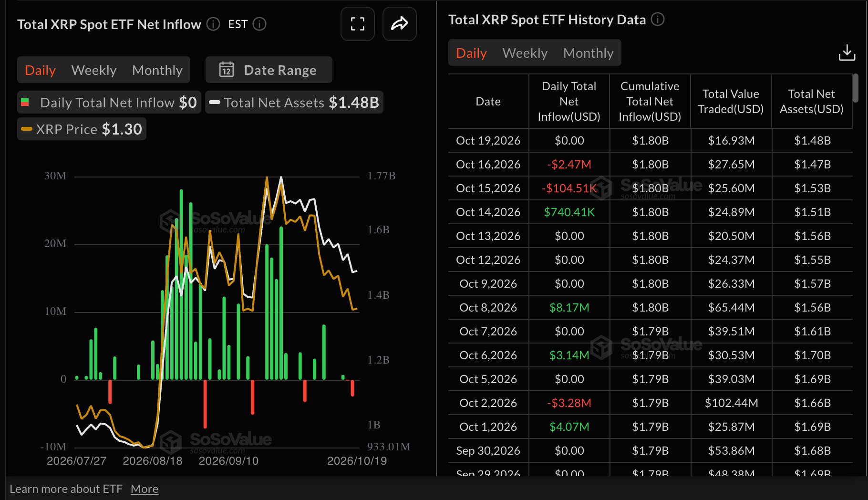Click the calendar icon in Date Range
The image size is (868, 500).
pyautogui.click(x=227, y=70)
